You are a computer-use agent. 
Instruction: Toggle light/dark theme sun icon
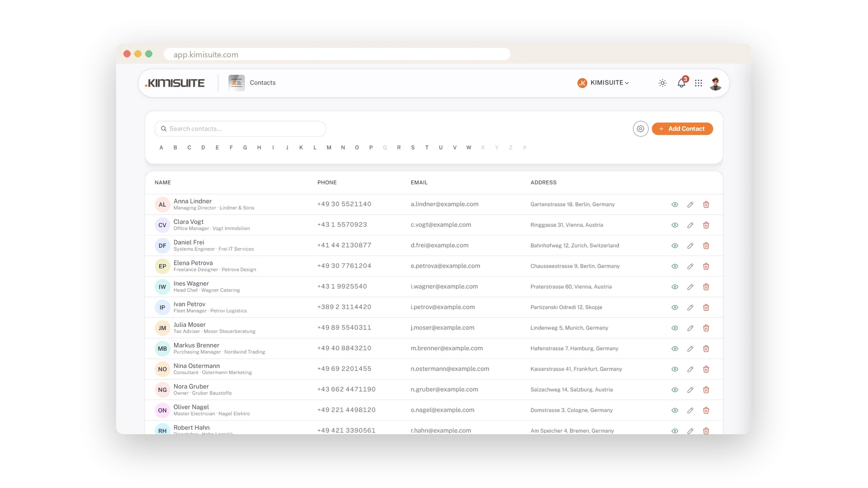click(662, 83)
